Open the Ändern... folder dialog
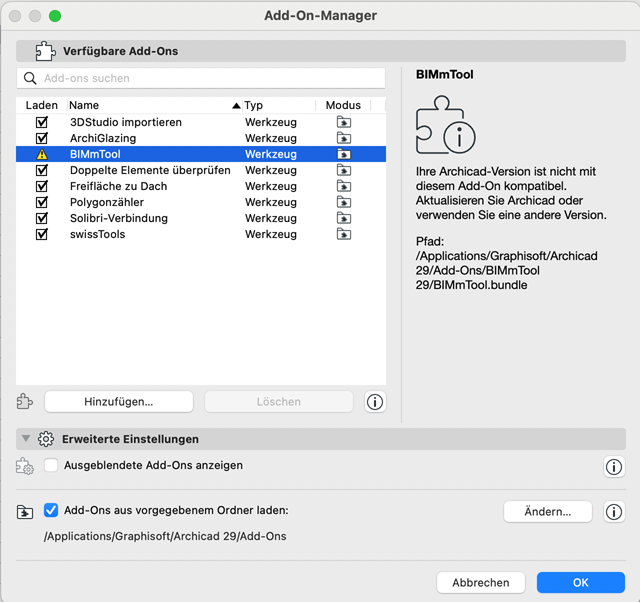This screenshot has width=641, height=603. [548, 512]
